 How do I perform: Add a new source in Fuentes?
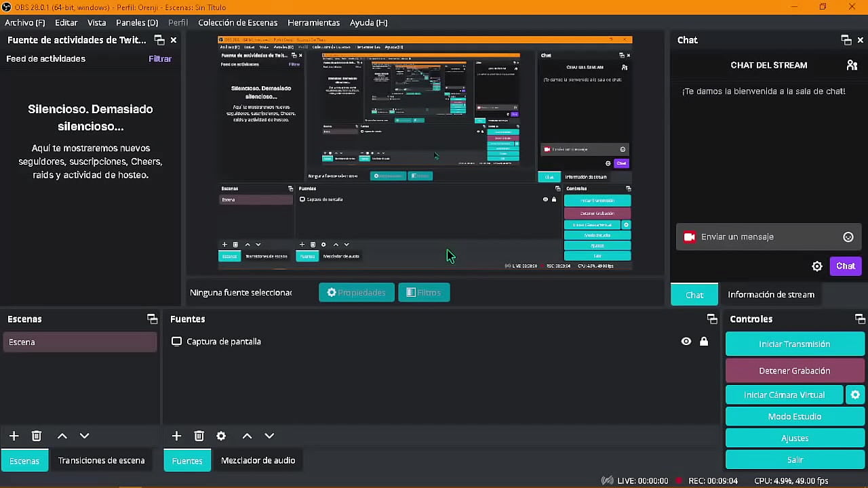176,436
